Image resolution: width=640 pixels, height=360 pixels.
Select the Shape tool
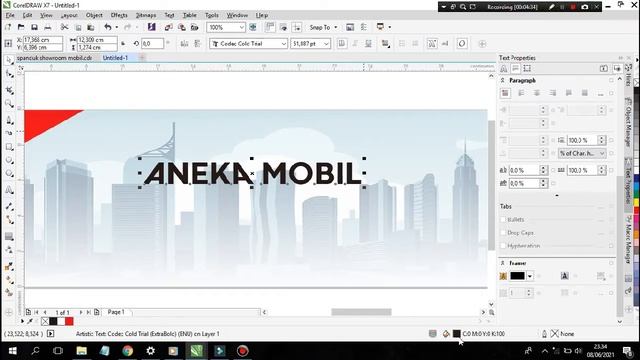(x=9, y=74)
